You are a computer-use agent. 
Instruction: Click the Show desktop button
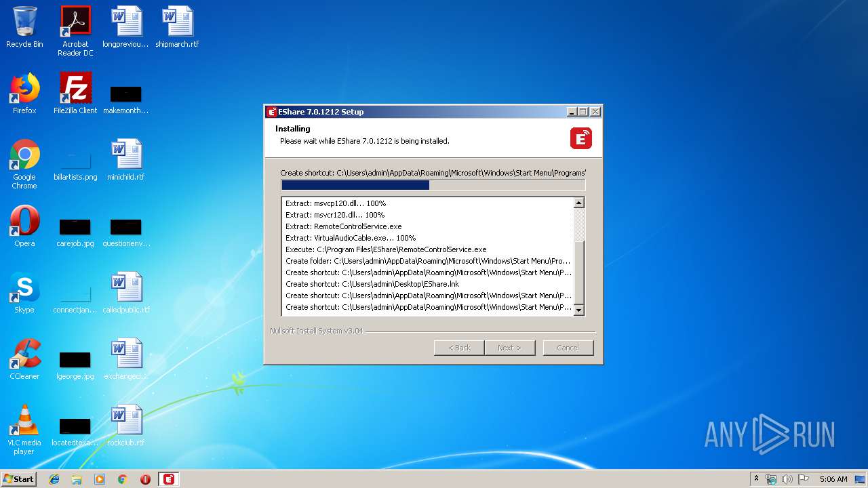point(861,479)
